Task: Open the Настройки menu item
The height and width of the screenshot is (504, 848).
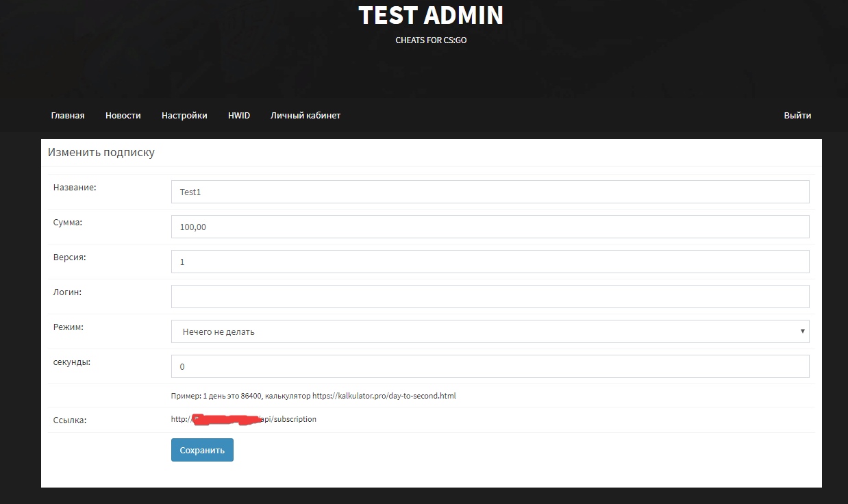Action: (x=184, y=116)
